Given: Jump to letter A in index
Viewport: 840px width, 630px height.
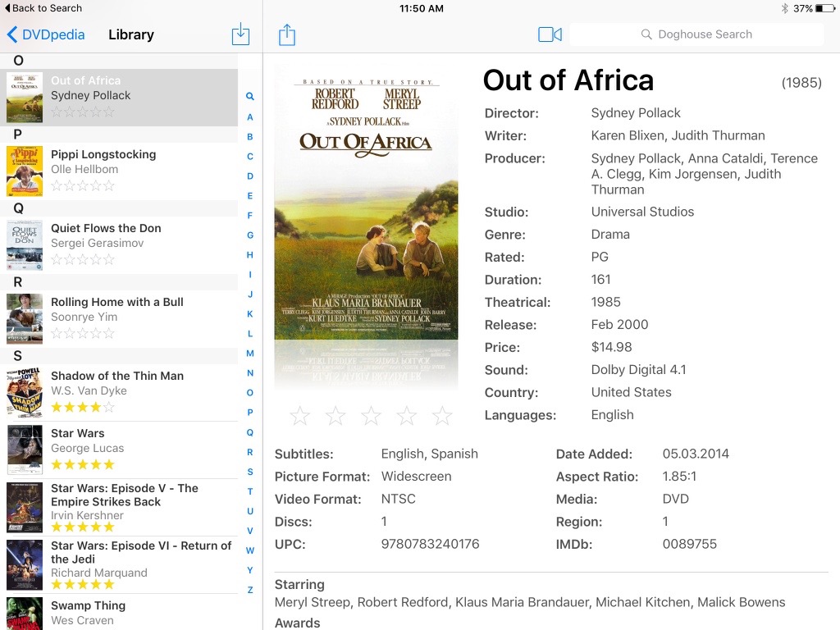Looking at the screenshot, I should (x=249, y=116).
